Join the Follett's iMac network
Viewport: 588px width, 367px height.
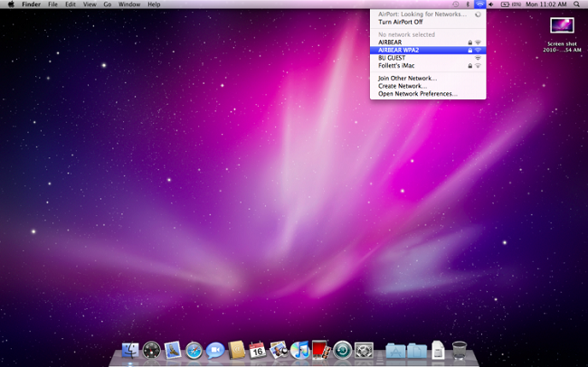point(428,66)
